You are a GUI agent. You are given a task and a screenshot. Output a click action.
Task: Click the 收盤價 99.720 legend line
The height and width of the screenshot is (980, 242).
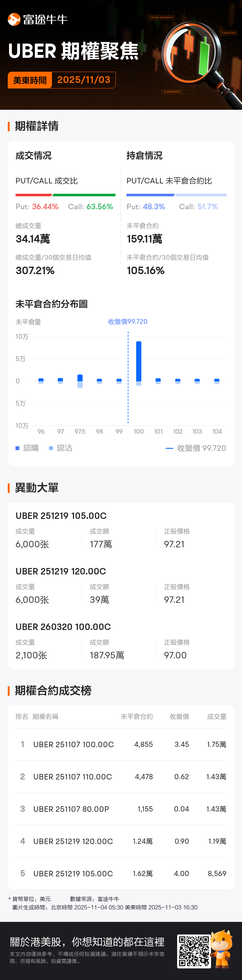click(x=169, y=448)
